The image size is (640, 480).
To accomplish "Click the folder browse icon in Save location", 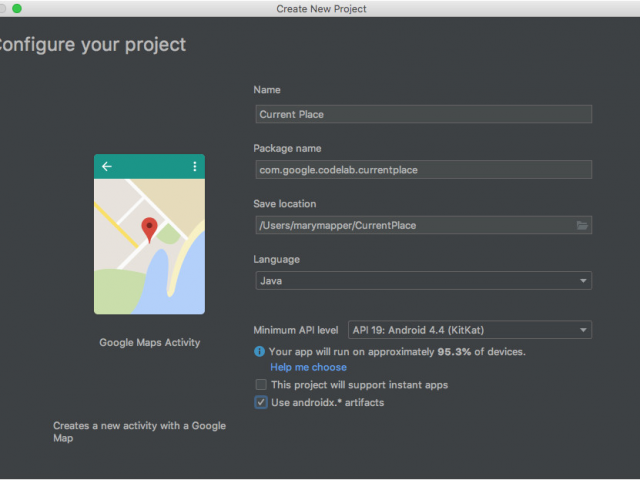I will coord(582,225).
